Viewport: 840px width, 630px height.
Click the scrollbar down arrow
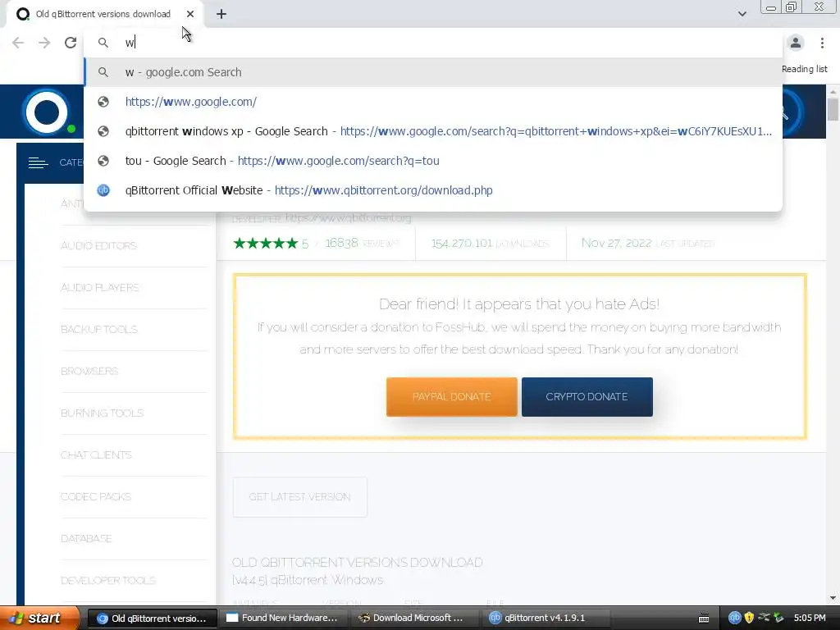coord(833,598)
